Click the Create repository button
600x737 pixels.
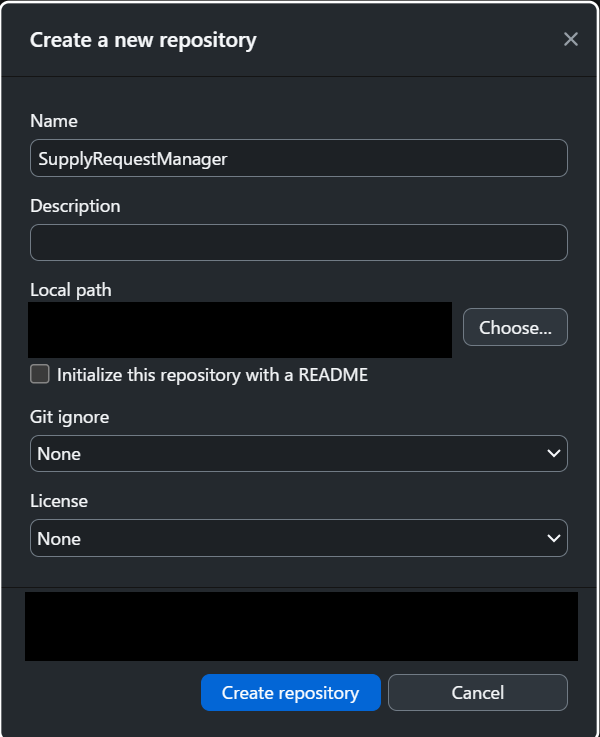[290, 693]
